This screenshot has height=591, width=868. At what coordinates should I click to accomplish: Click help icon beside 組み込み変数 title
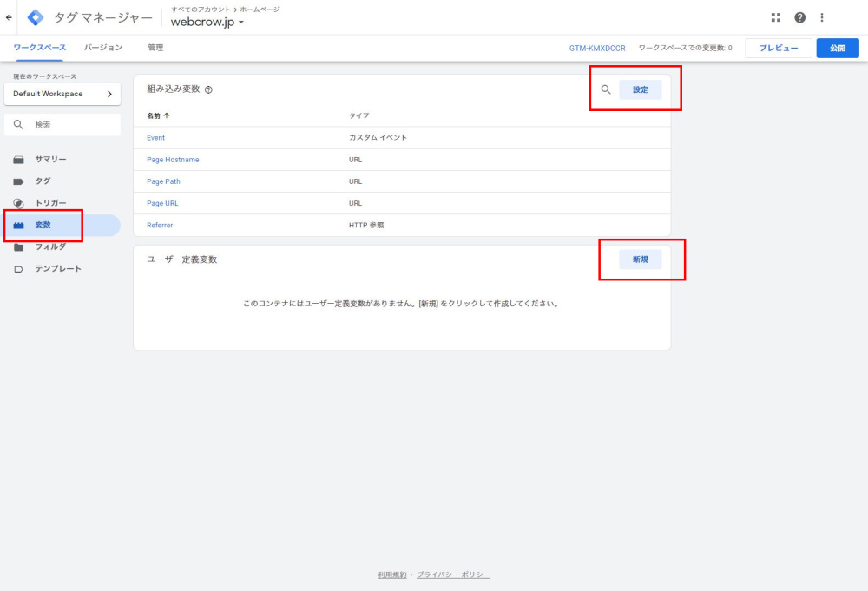point(208,90)
